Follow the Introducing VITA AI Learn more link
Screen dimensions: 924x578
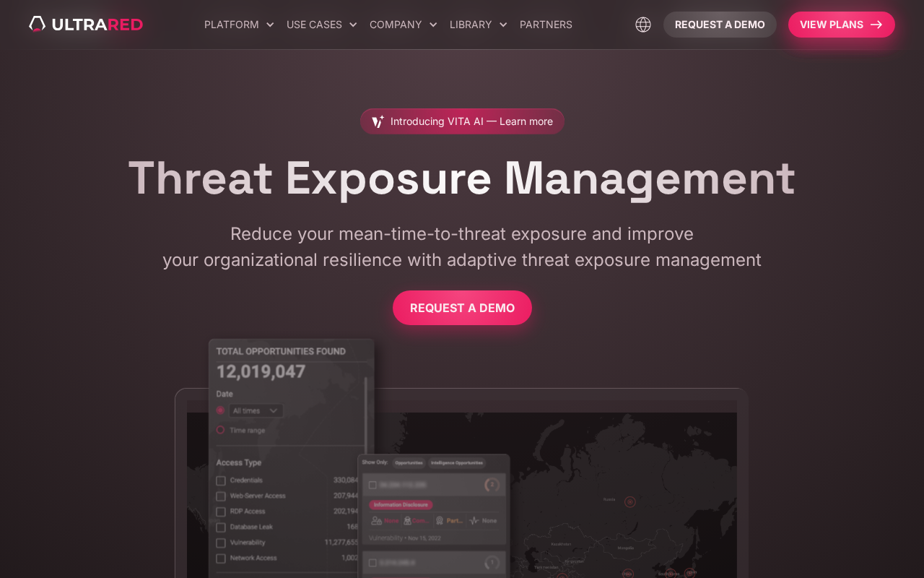(462, 121)
